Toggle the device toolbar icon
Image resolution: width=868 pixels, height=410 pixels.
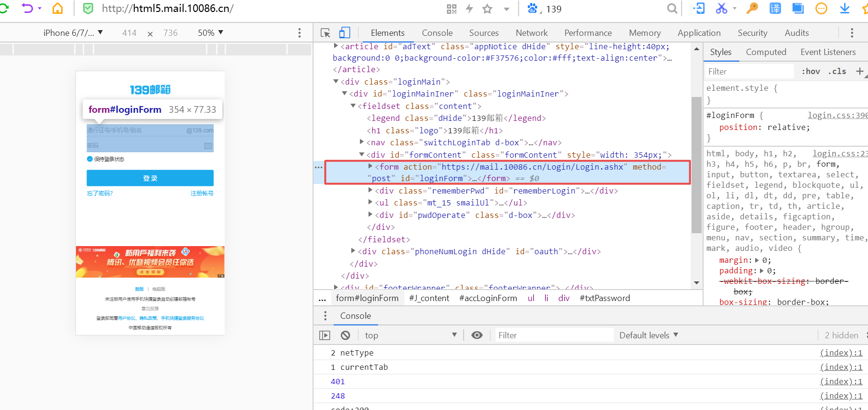345,32
